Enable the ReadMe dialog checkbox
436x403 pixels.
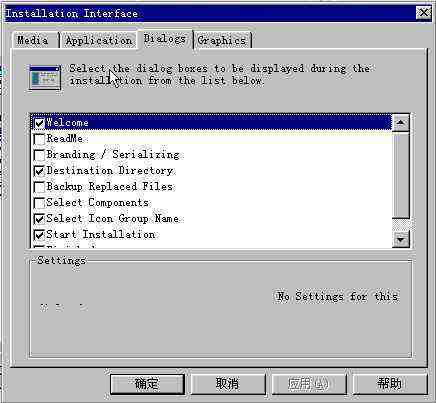click(x=39, y=139)
